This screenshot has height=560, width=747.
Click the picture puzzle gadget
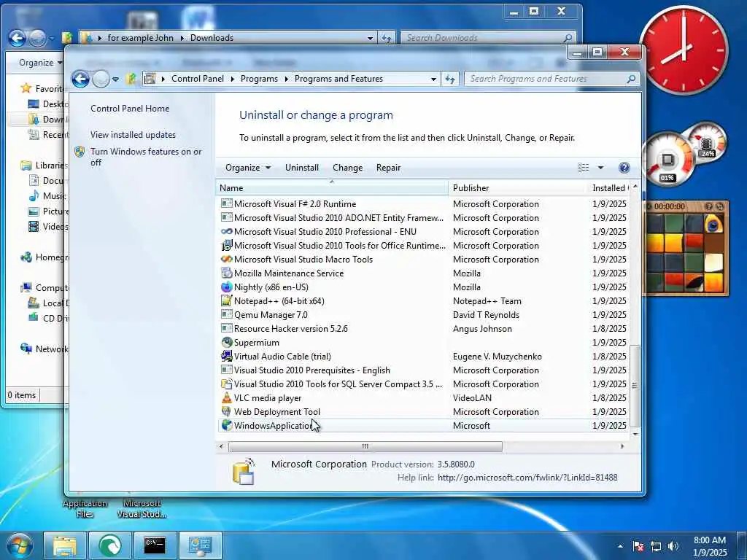point(686,248)
